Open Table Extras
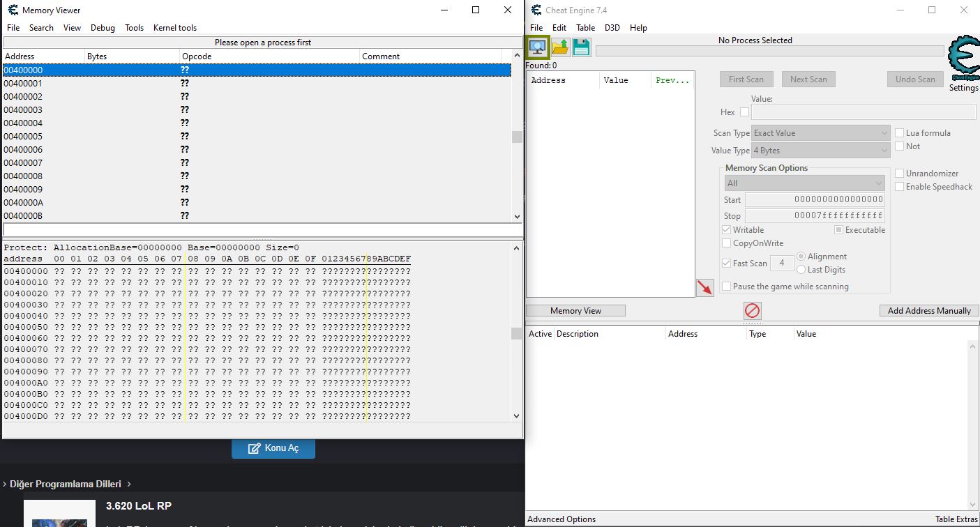Image resolution: width=980 pixels, height=527 pixels. 956,519
